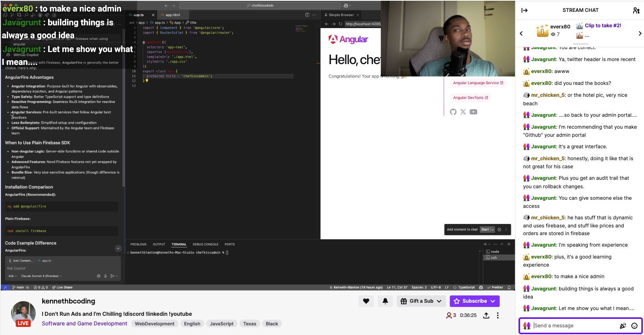
Task: Go forward in the Simple Browser
Action: [334, 24]
